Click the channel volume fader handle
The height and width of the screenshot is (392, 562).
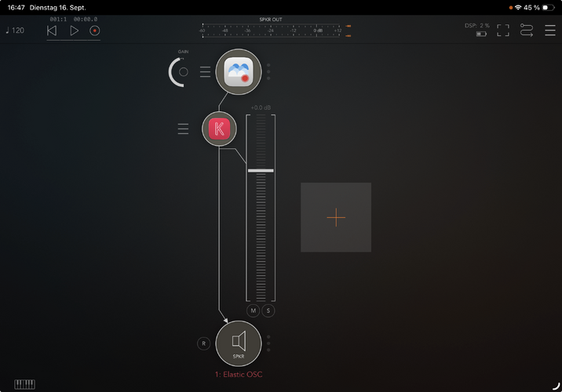(x=261, y=171)
